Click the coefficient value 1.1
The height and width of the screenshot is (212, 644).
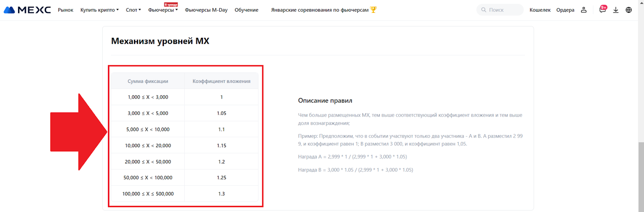(x=221, y=129)
